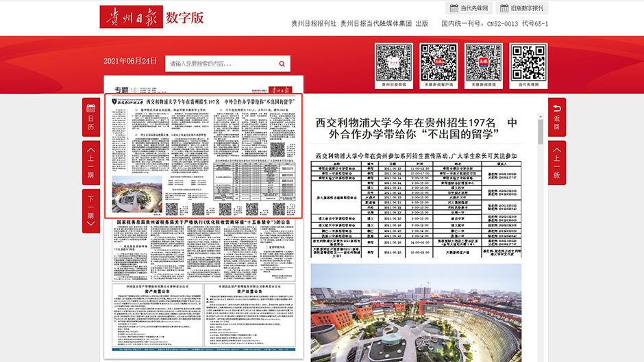Click the 当代先锋网 QR code

coord(529,66)
